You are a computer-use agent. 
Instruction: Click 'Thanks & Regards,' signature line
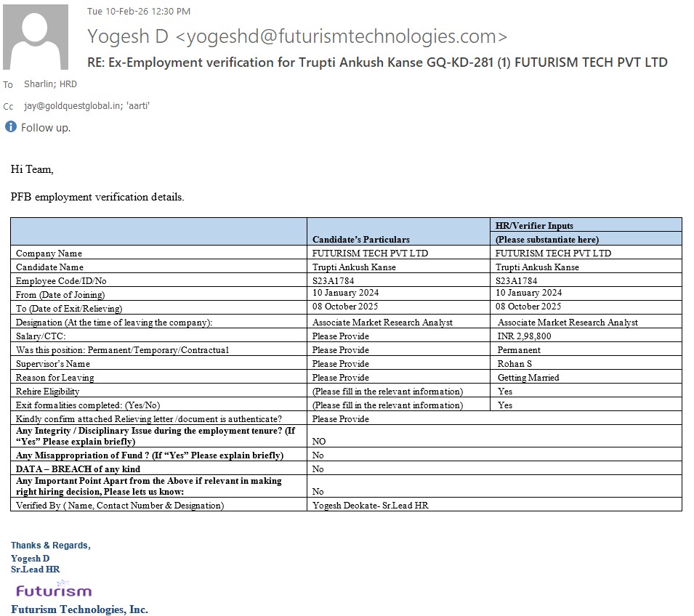click(51, 546)
